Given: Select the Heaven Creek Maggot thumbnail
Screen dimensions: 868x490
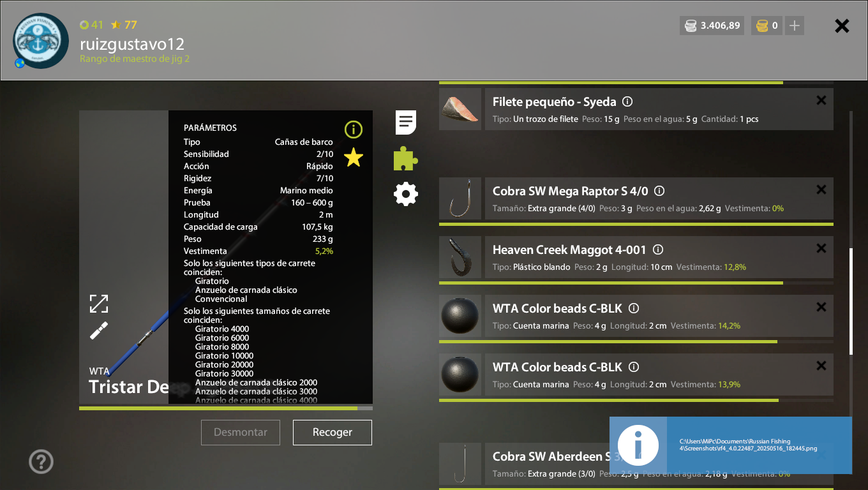Looking at the screenshot, I should pos(460,257).
